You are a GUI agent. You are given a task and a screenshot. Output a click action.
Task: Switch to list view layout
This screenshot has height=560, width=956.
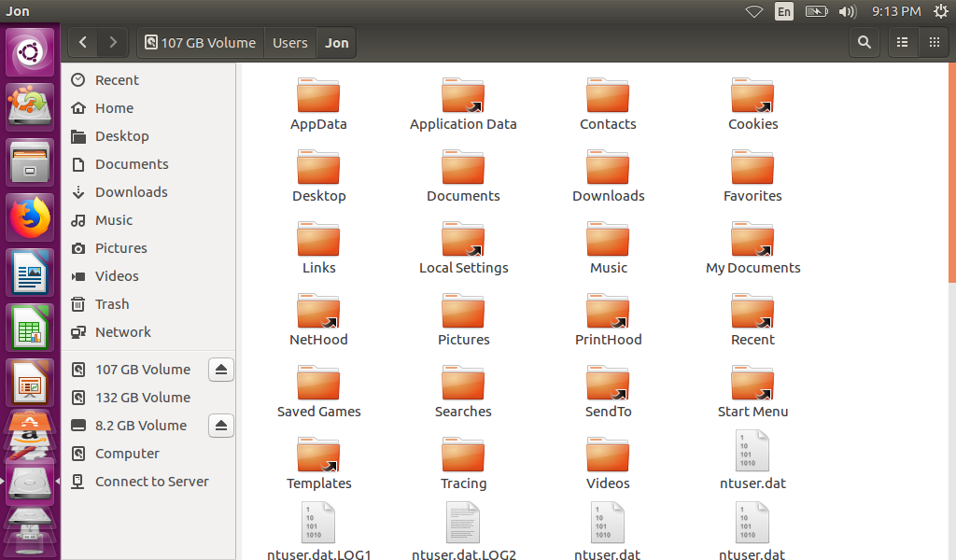(x=902, y=42)
